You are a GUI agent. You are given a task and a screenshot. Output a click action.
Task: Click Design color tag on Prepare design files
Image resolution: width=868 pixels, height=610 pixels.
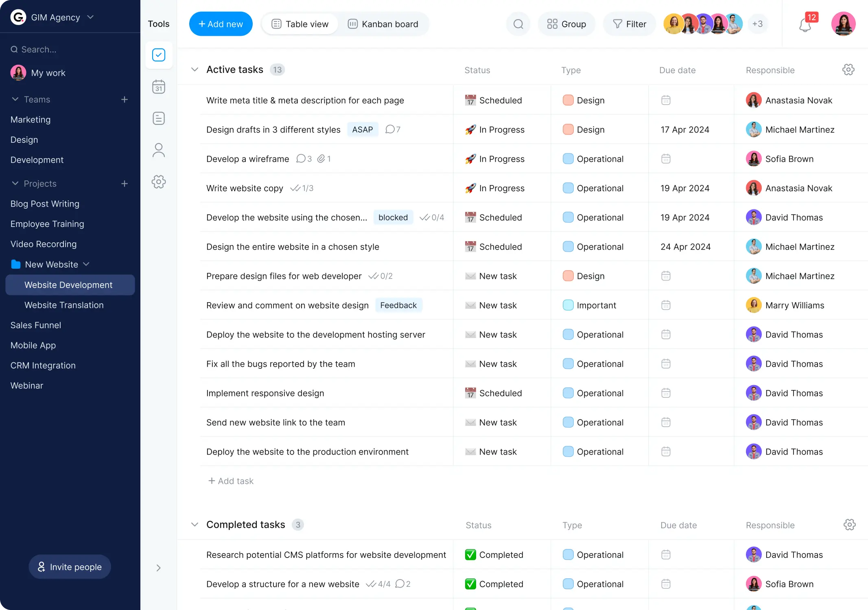568,276
